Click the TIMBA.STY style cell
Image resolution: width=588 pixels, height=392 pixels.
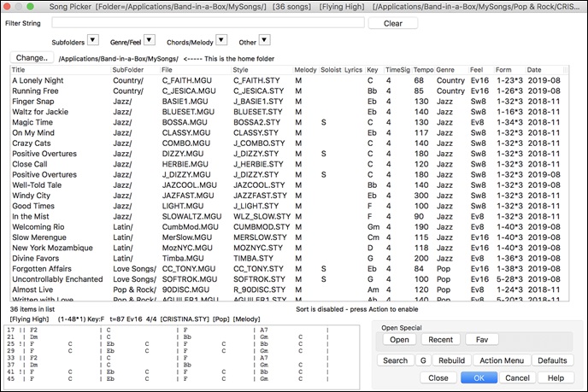(x=253, y=259)
